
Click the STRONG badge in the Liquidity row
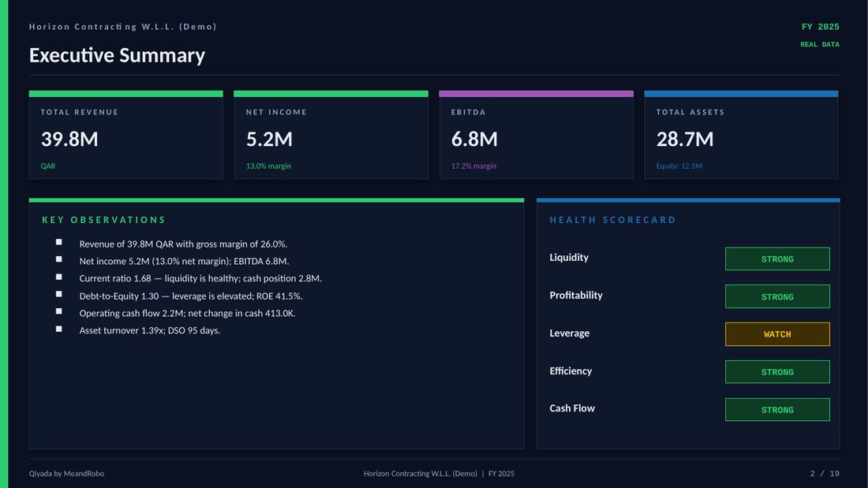click(777, 259)
